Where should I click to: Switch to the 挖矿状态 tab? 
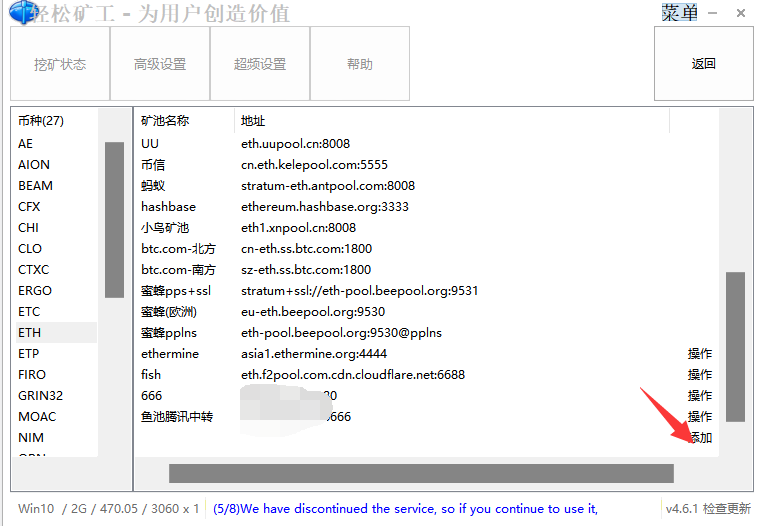pos(60,64)
